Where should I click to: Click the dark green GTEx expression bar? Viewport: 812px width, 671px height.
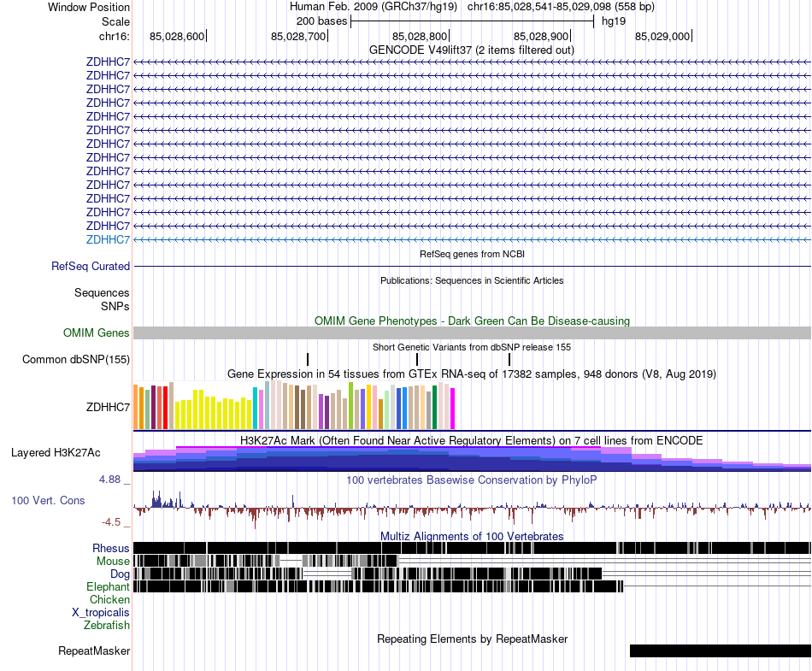tap(434, 408)
